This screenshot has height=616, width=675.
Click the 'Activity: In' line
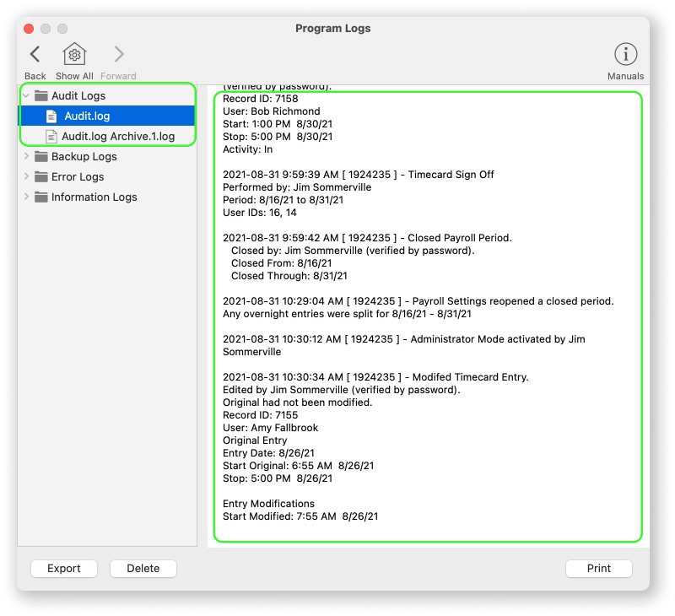247,149
